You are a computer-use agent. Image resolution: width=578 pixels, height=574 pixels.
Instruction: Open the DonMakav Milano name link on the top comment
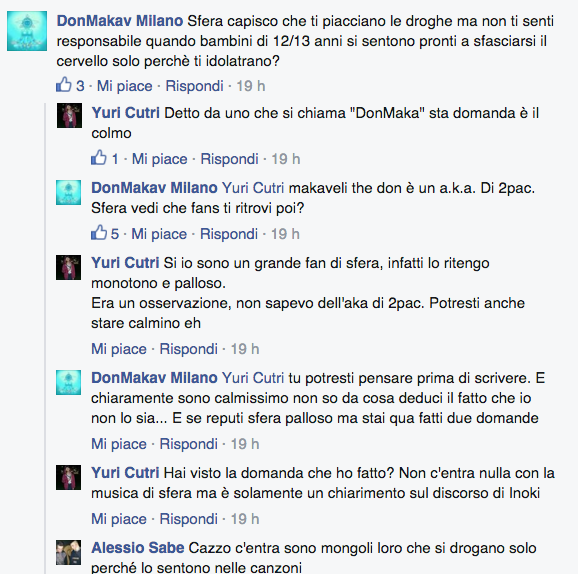point(120,21)
